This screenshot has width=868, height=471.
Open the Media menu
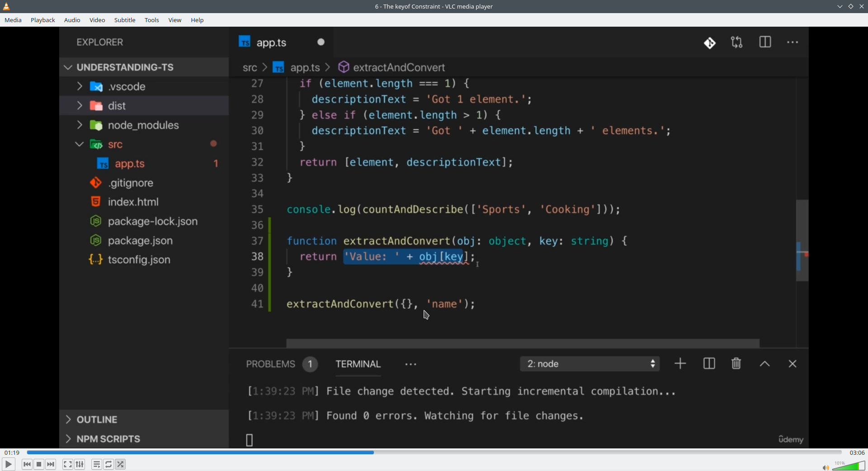click(x=13, y=20)
